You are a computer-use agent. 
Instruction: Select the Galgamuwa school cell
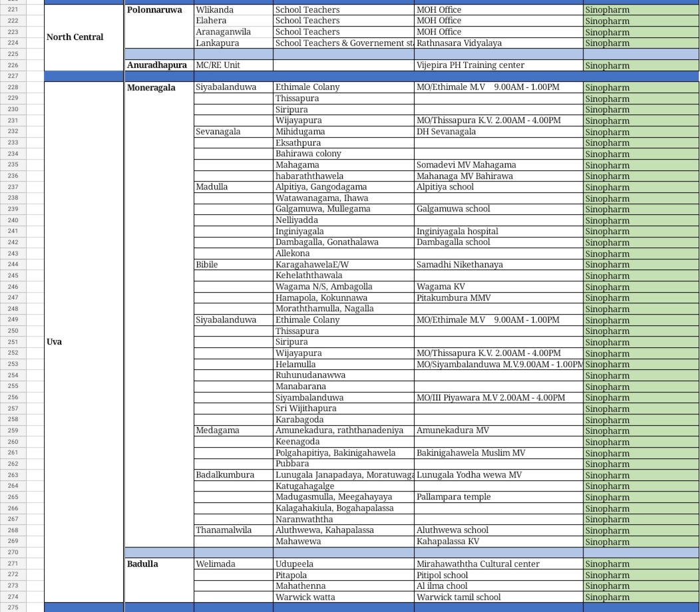point(498,209)
